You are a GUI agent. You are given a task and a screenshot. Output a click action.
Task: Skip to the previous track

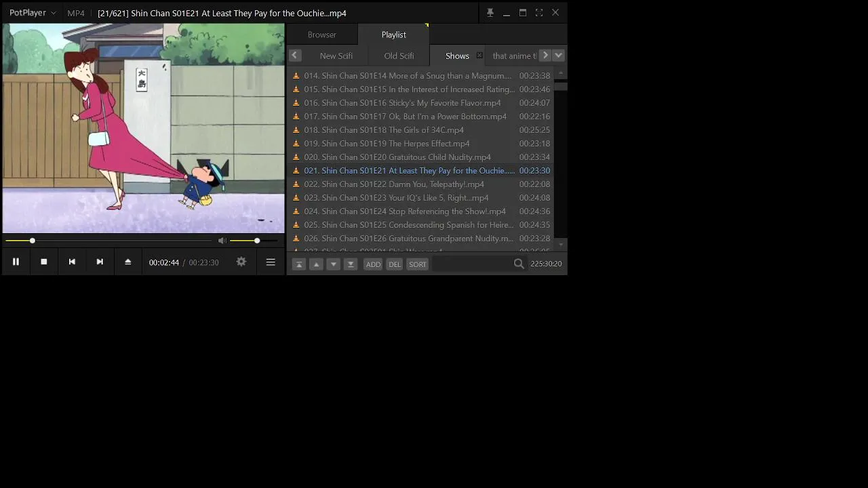click(x=72, y=262)
